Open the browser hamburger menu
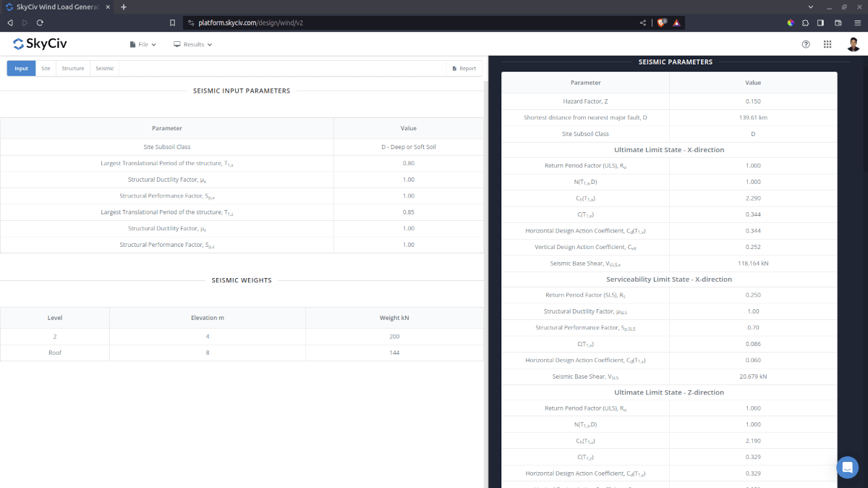This screenshot has height=488, width=868. pyautogui.click(x=858, y=22)
